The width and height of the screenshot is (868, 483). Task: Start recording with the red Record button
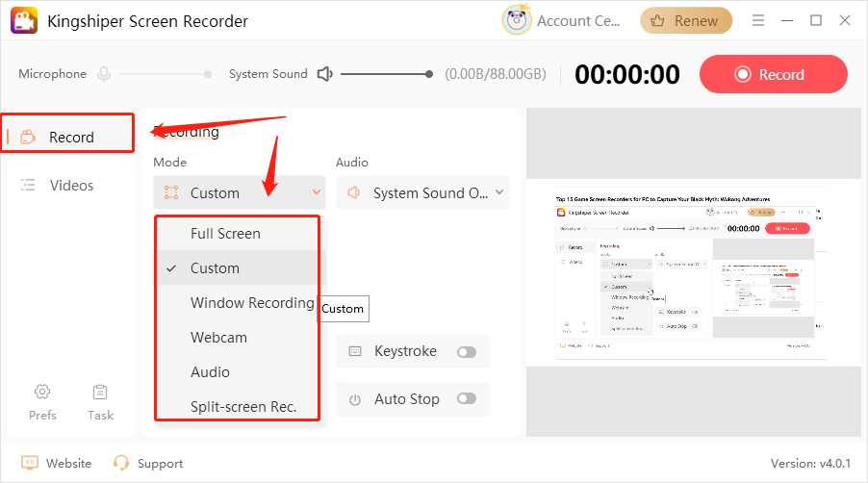pos(774,74)
